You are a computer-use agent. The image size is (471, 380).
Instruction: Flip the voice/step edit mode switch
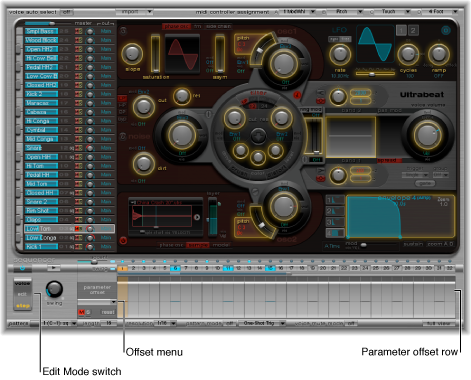click(x=23, y=295)
